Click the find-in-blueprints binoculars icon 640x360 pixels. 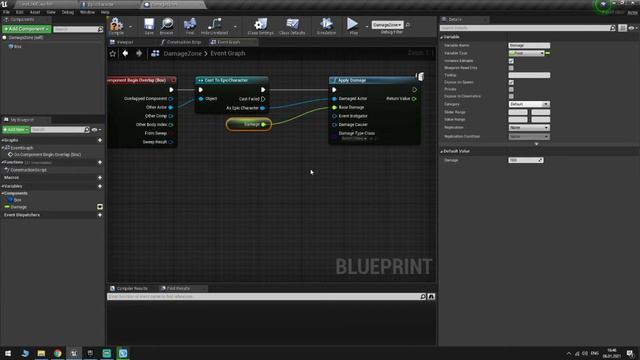(x=431, y=297)
